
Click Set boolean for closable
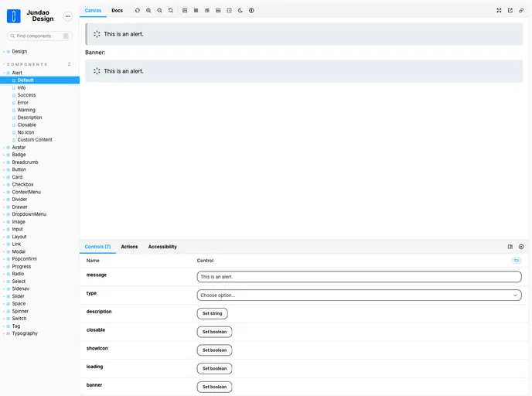[214, 332]
